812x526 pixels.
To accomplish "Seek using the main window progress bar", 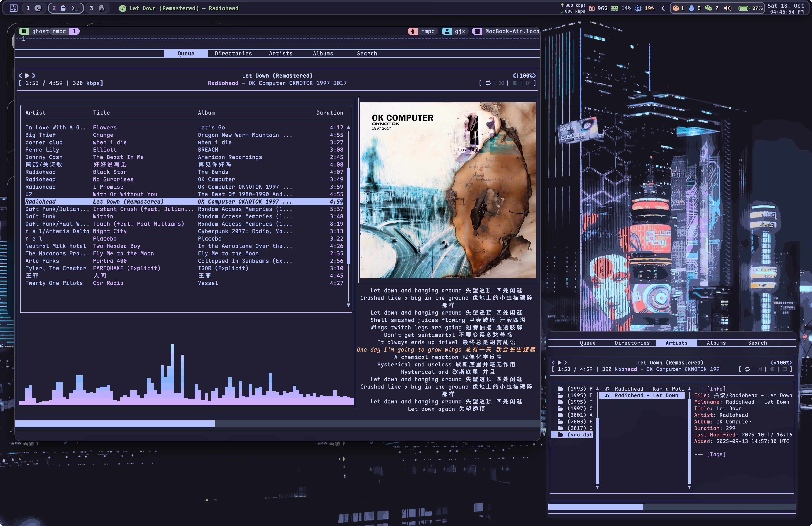I will pyautogui.click(x=277, y=424).
